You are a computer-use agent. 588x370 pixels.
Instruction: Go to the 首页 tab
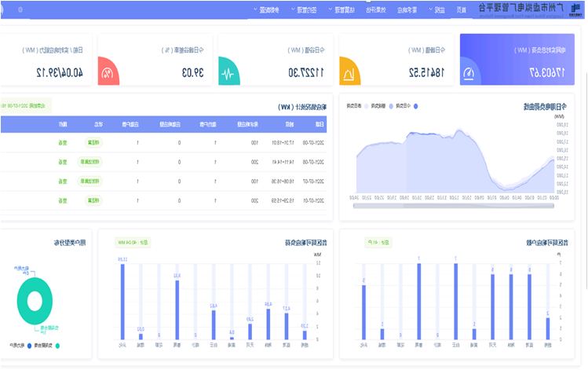coord(461,9)
